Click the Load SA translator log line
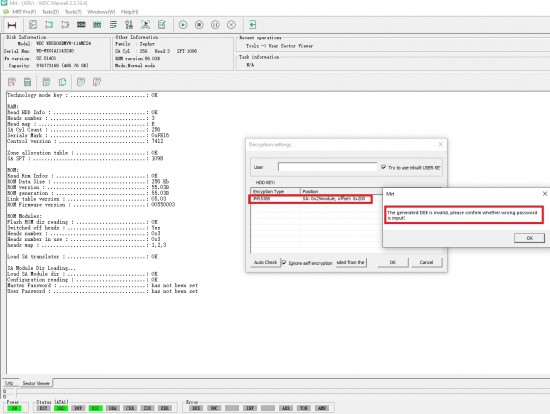The height and width of the screenshot is (414, 550). tap(82, 257)
